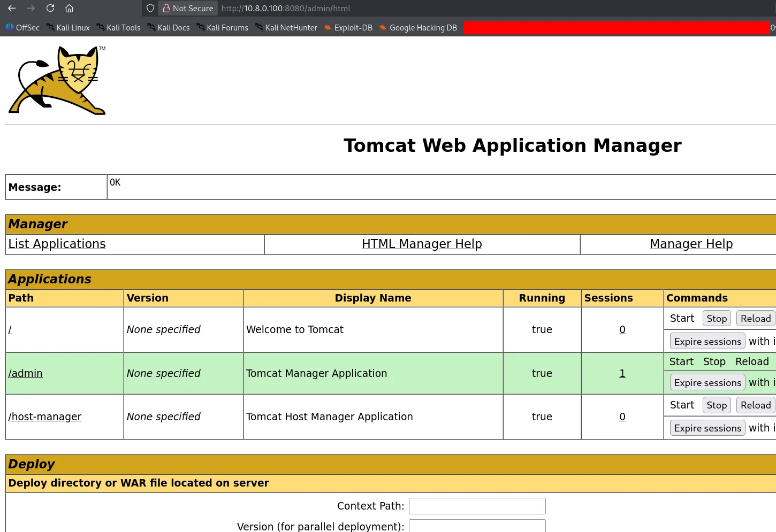Image resolution: width=776 pixels, height=532 pixels.
Task: Click the Manager section heading
Action: pyautogui.click(x=38, y=224)
